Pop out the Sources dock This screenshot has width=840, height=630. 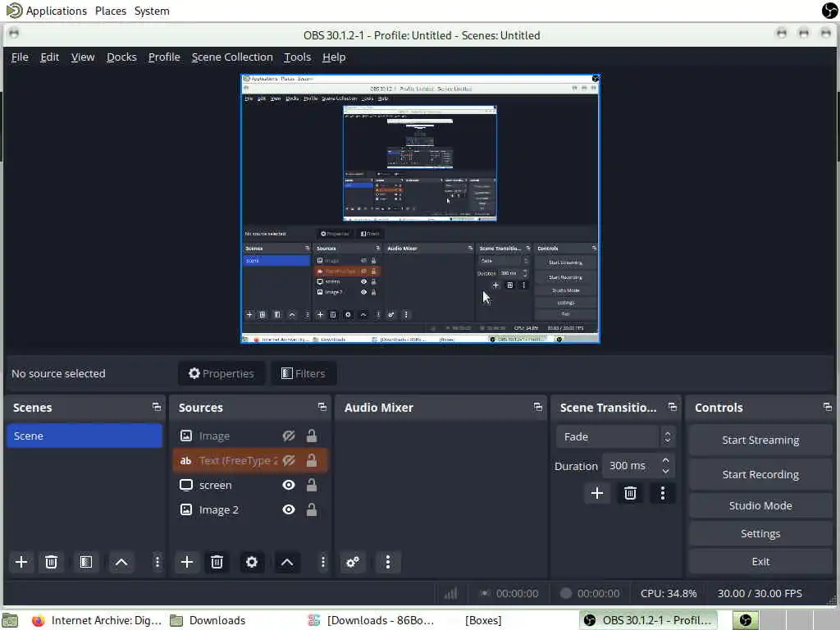point(322,407)
